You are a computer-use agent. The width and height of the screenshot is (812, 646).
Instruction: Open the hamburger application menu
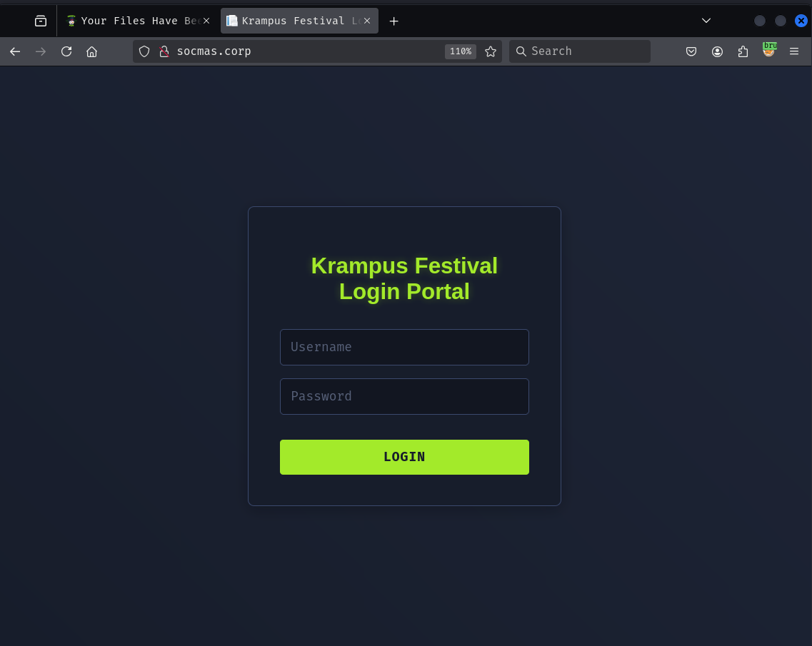794,51
